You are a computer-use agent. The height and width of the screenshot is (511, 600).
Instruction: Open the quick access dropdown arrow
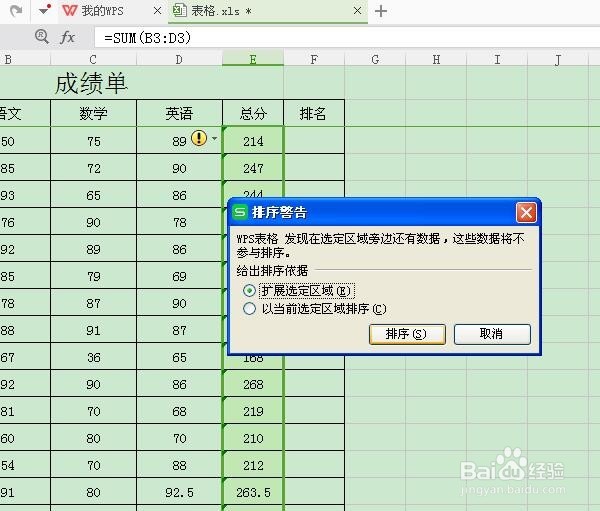44,10
